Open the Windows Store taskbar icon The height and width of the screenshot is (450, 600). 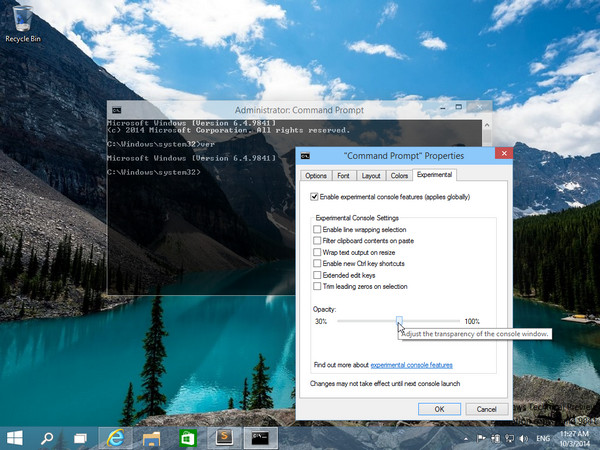pyautogui.click(x=187, y=437)
